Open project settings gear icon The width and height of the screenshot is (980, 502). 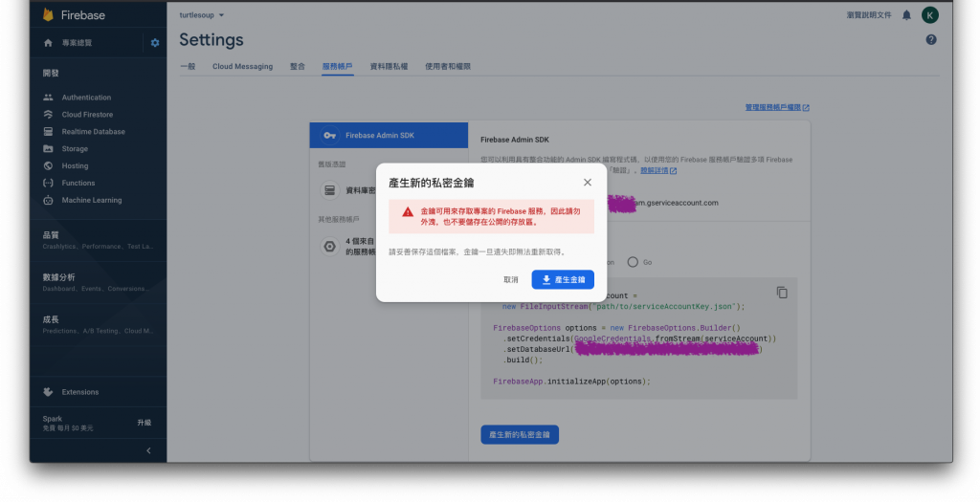coord(155,42)
